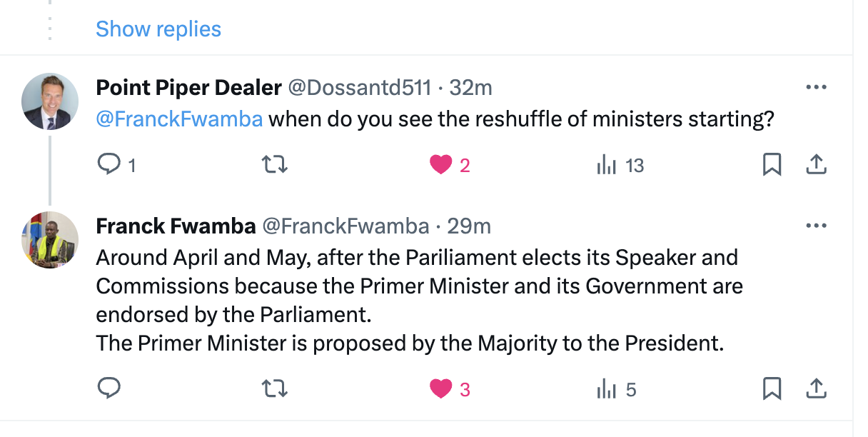Share Franck Fwamba's reply
868x437 pixels.
(815, 389)
